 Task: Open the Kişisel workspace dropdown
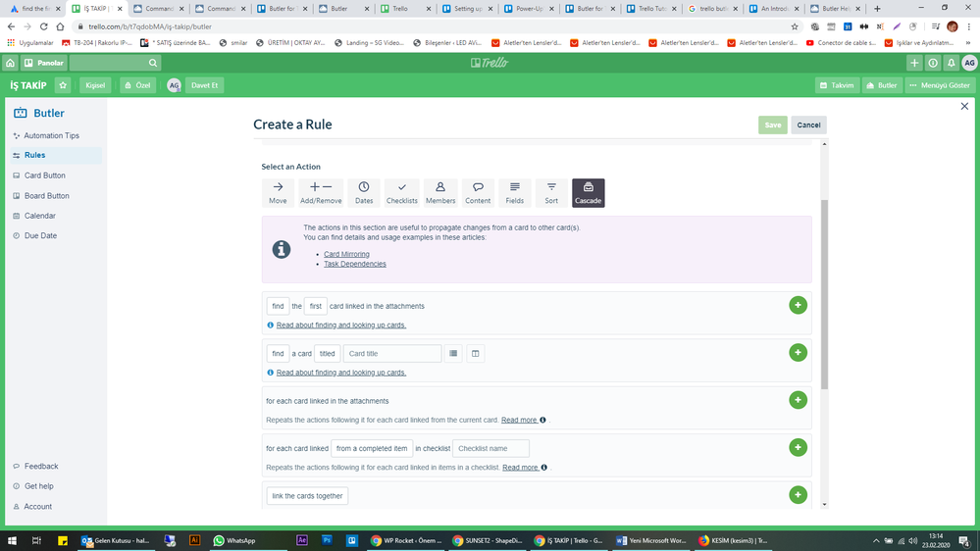click(95, 85)
